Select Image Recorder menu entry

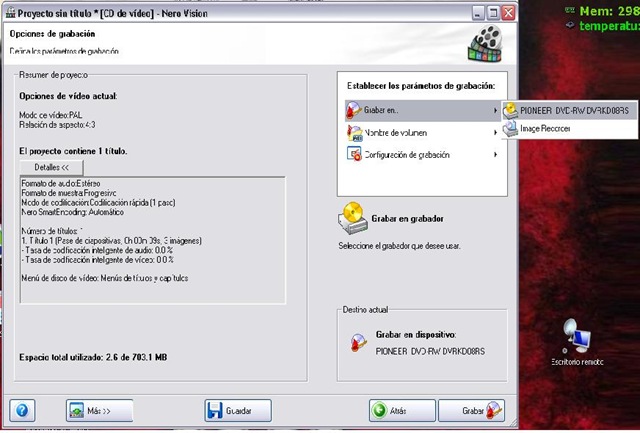coord(569,129)
